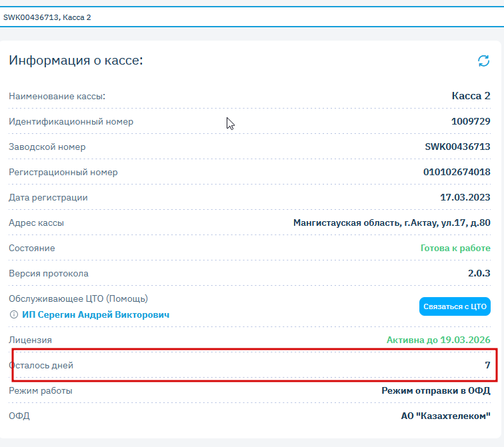
Task: Click the SWK00436713, Касса 2 field
Action: pyautogui.click(x=252, y=17)
